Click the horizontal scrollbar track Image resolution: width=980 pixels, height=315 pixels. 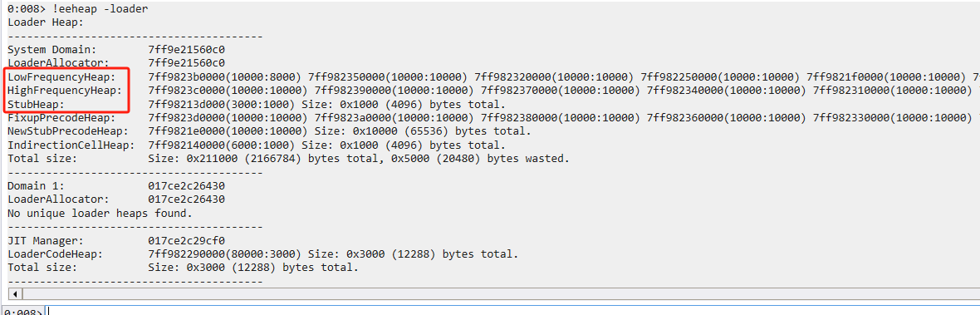(x=500, y=293)
